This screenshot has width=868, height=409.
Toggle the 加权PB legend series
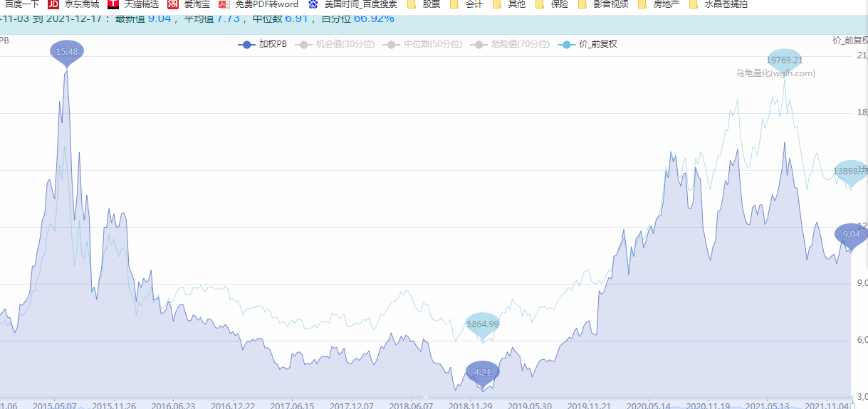point(263,44)
